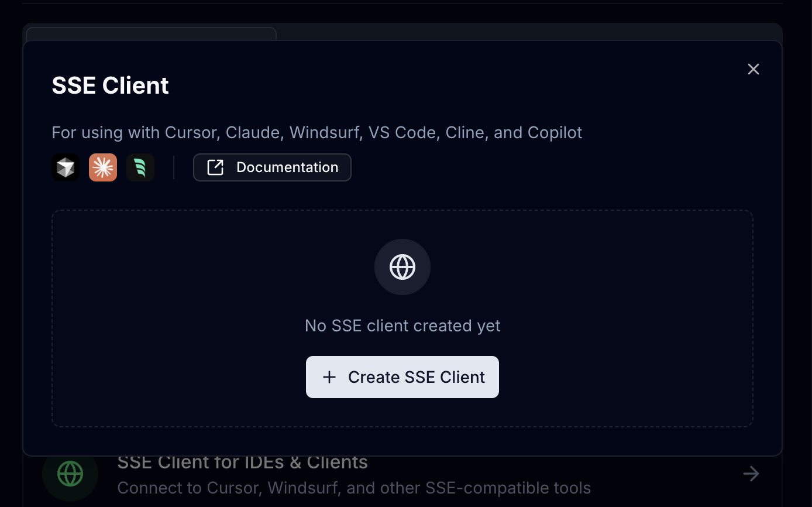Screen dimensions: 812x507
Task: Click the 'No SSE client created yet' message
Action: coord(402,326)
